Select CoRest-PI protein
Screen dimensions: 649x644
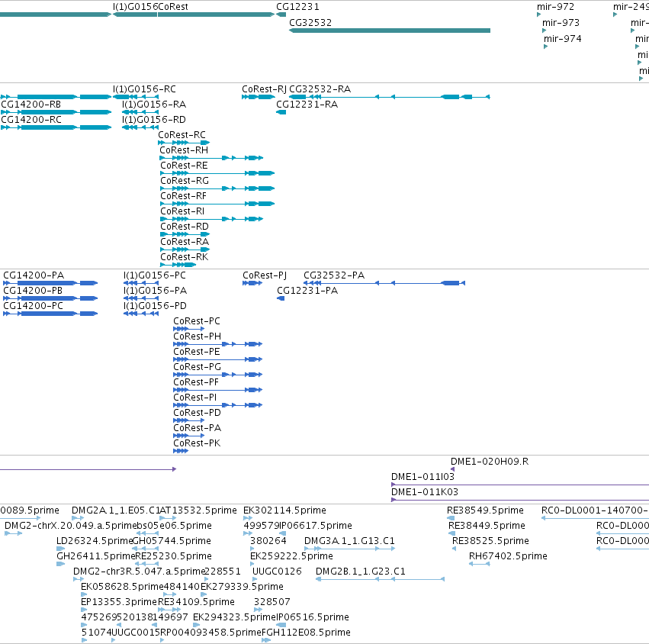point(217,406)
